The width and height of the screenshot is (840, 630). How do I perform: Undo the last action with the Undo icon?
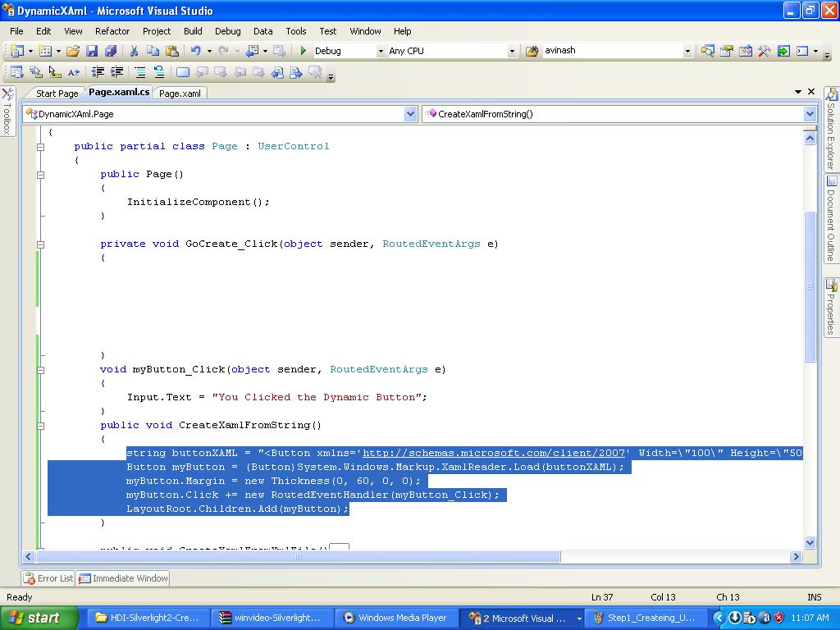(x=195, y=51)
